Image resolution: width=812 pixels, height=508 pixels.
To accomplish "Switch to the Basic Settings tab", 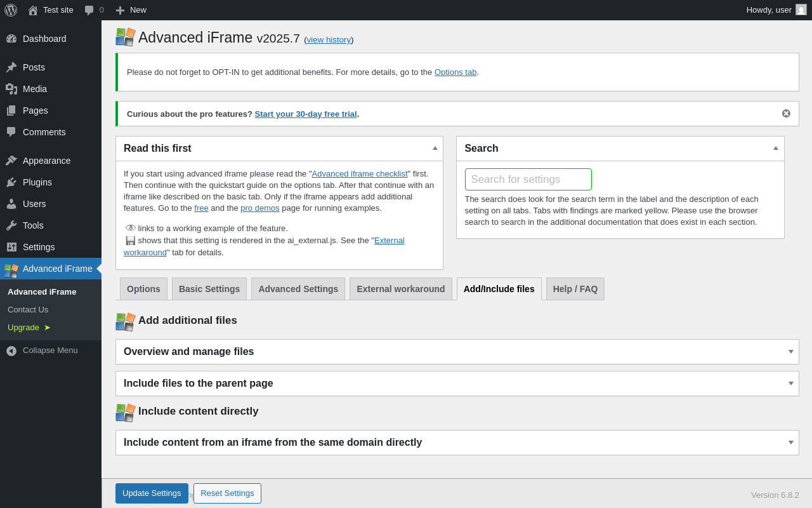I will point(209,289).
